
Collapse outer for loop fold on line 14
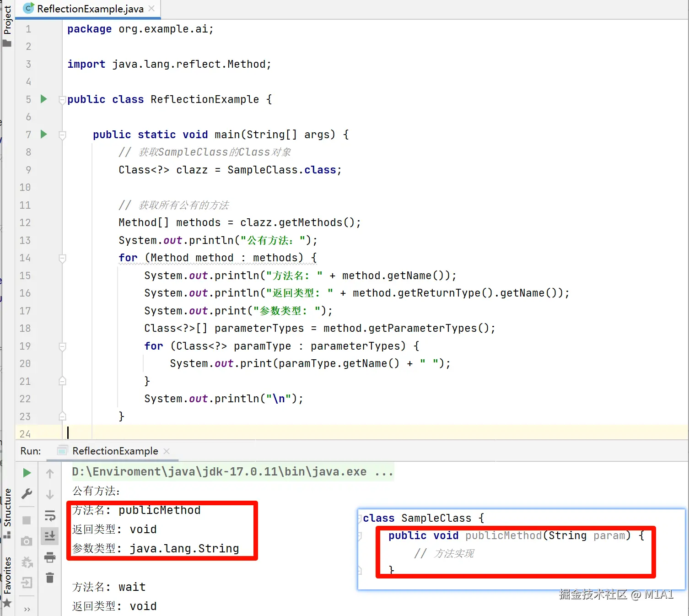coord(62,258)
